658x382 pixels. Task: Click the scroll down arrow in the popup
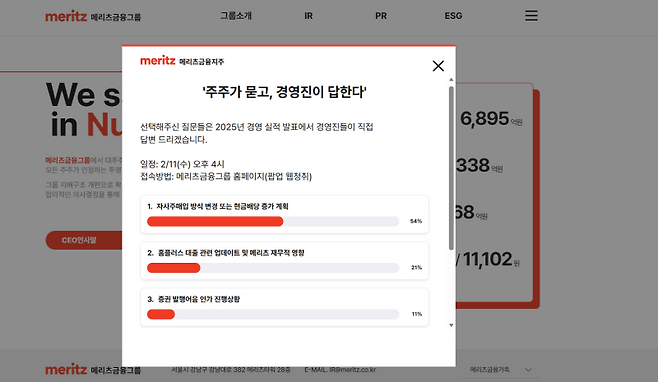[x=451, y=325]
